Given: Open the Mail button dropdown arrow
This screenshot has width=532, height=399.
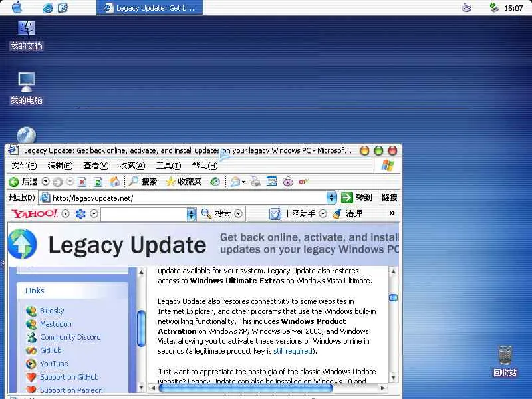Looking at the screenshot, I should [x=243, y=182].
